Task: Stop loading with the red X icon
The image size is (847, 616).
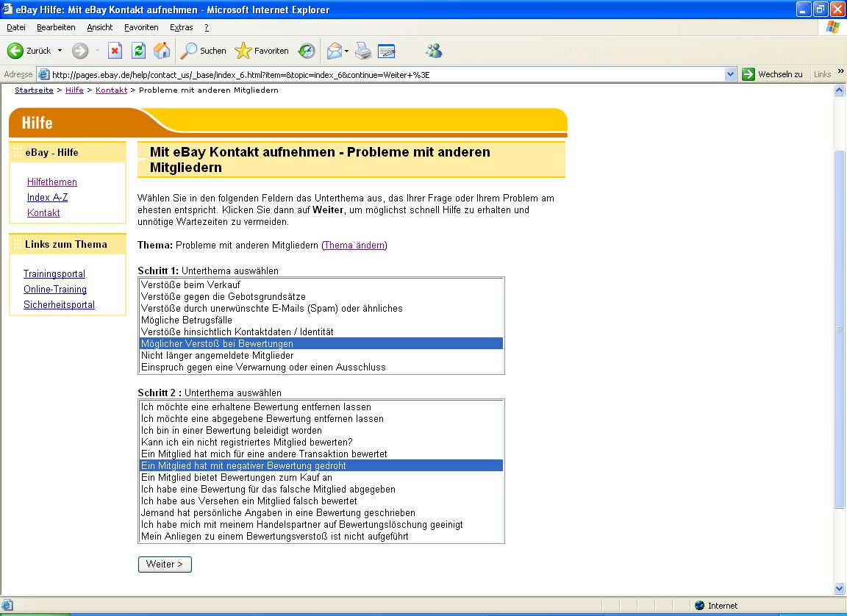Action: (x=115, y=51)
